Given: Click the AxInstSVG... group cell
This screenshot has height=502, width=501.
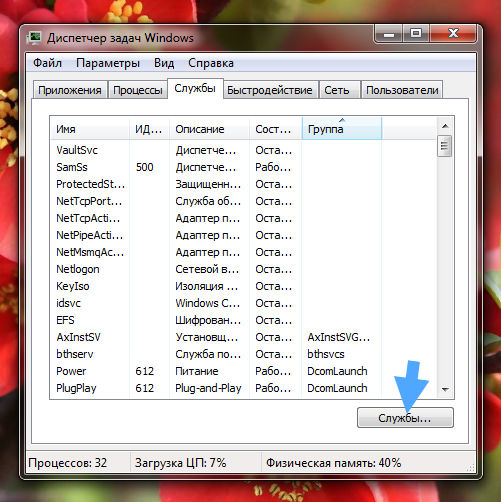Looking at the screenshot, I should (x=339, y=337).
